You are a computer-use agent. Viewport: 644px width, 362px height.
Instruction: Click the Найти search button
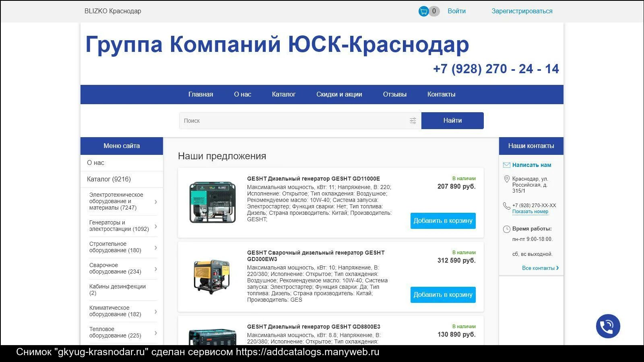pyautogui.click(x=452, y=121)
